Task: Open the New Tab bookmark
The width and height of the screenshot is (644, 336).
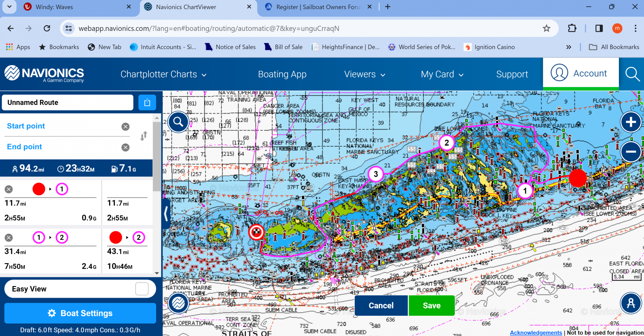Action: [x=105, y=47]
